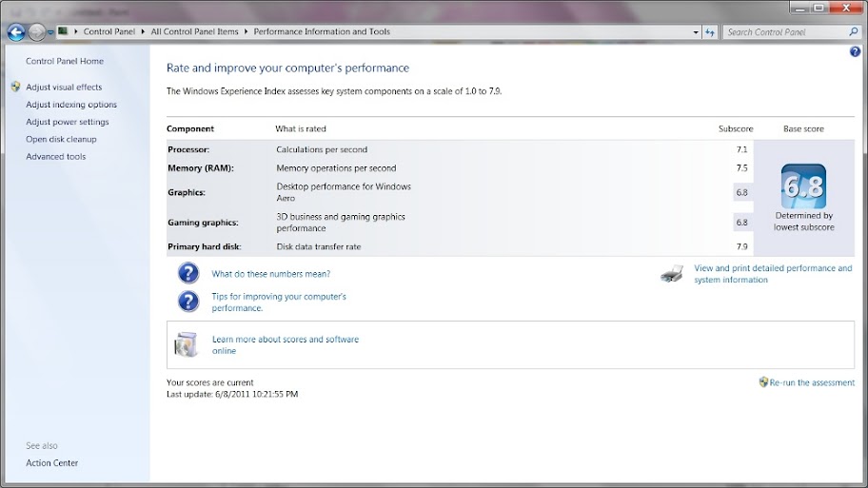Click the 6.8 base score badge
868x488 pixels.
pos(804,186)
